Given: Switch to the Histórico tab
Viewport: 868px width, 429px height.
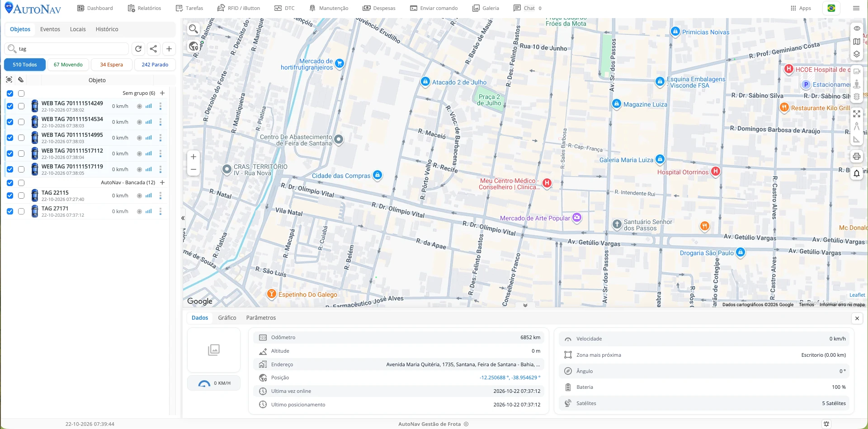Looking at the screenshot, I should click(x=107, y=29).
